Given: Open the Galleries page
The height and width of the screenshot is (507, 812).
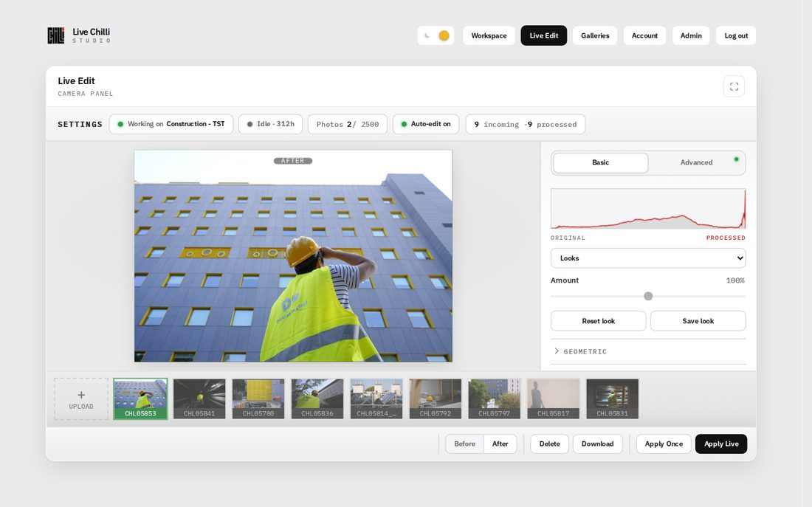Looking at the screenshot, I should 595,35.
